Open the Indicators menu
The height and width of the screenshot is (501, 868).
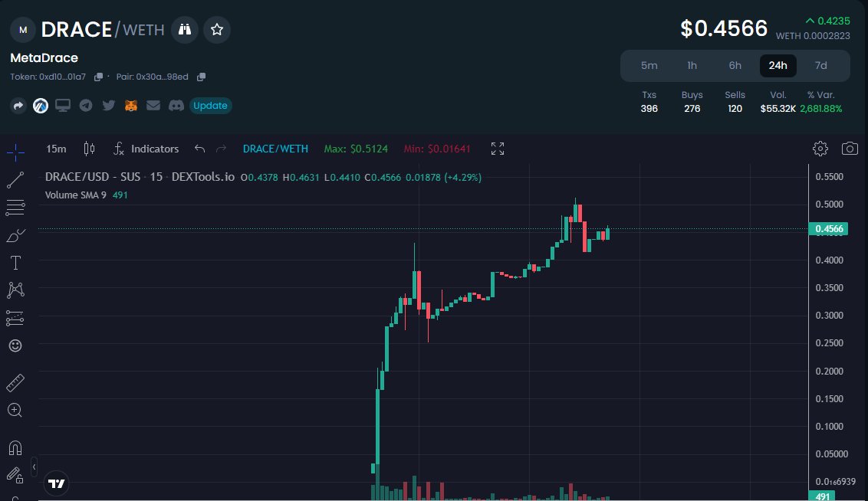[146, 149]
